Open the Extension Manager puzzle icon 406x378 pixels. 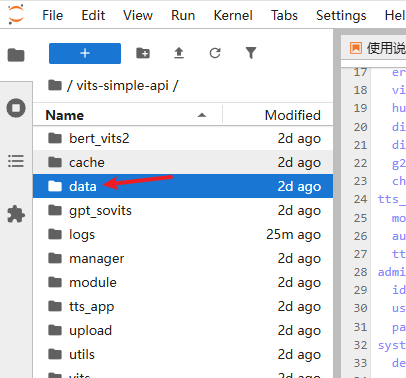(16, 214)
